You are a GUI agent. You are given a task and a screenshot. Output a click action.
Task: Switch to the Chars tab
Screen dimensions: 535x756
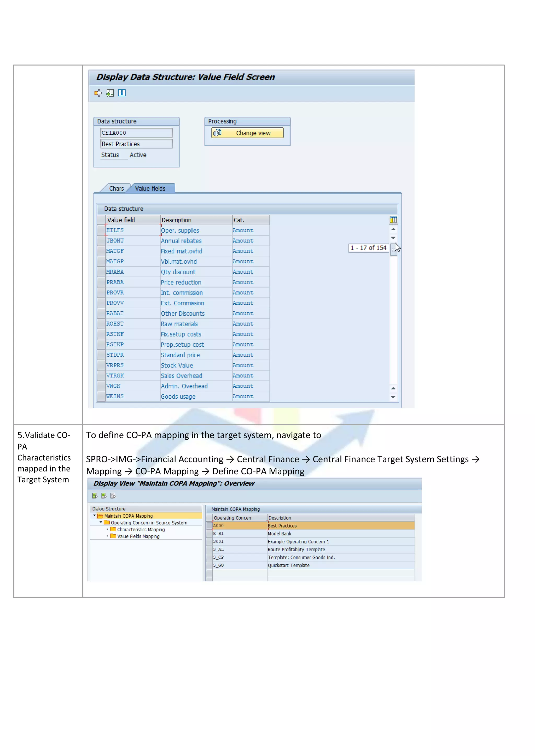pyautogui.click(x=116, y=189)
